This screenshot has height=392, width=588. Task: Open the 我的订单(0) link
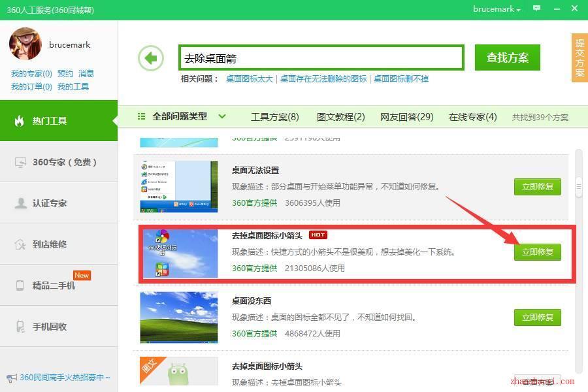point(31,87)
